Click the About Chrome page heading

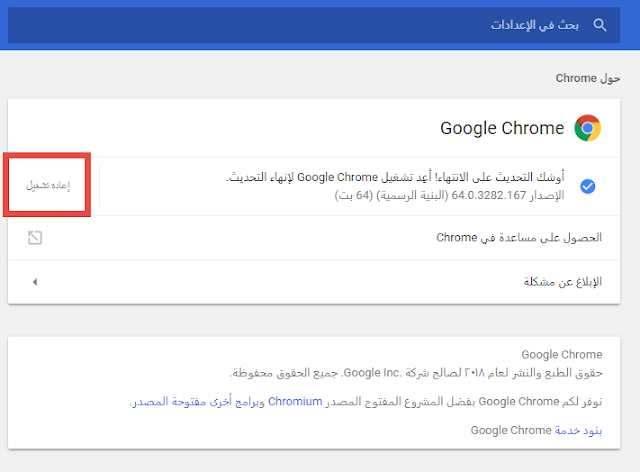coord(588,78)
